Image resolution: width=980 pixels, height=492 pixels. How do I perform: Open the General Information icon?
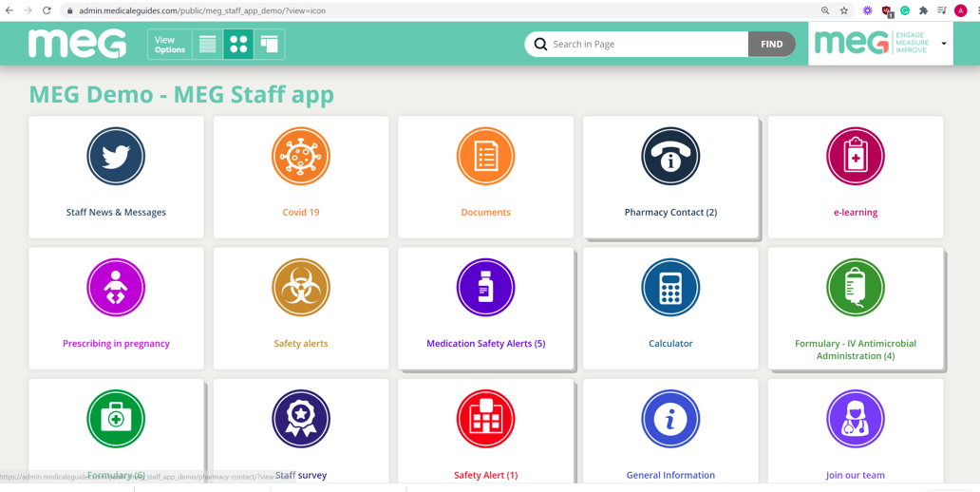click(670, 419)
